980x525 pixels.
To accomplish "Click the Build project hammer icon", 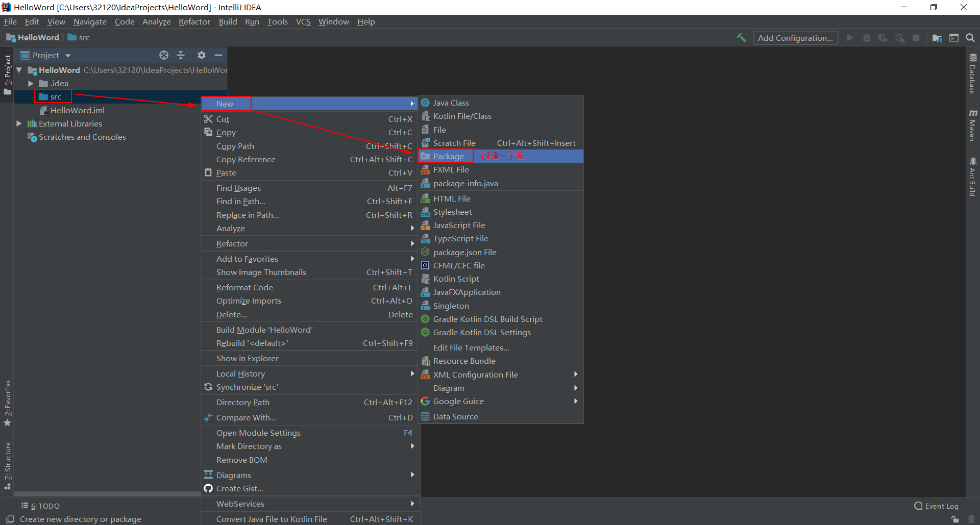I will tap(741, 38).
